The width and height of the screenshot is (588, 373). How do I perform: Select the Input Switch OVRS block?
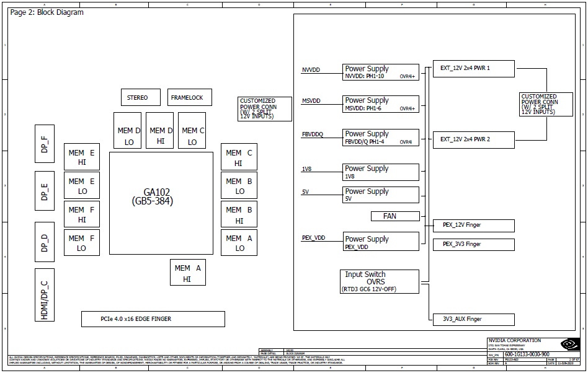point(380,282)
